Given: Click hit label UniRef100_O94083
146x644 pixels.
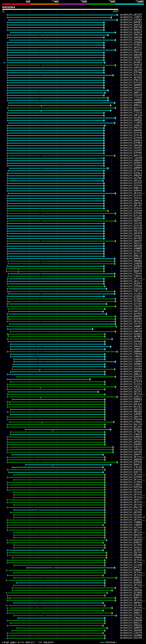Looking at the screenshot, I should (131, 347).
